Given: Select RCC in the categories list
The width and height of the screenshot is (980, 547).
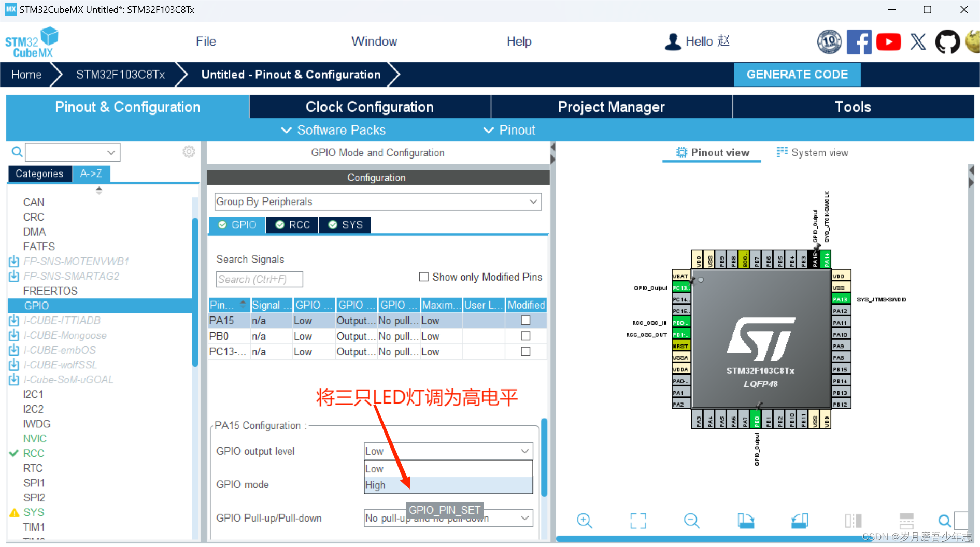Looking at the screenshot, I should (34, 453).
